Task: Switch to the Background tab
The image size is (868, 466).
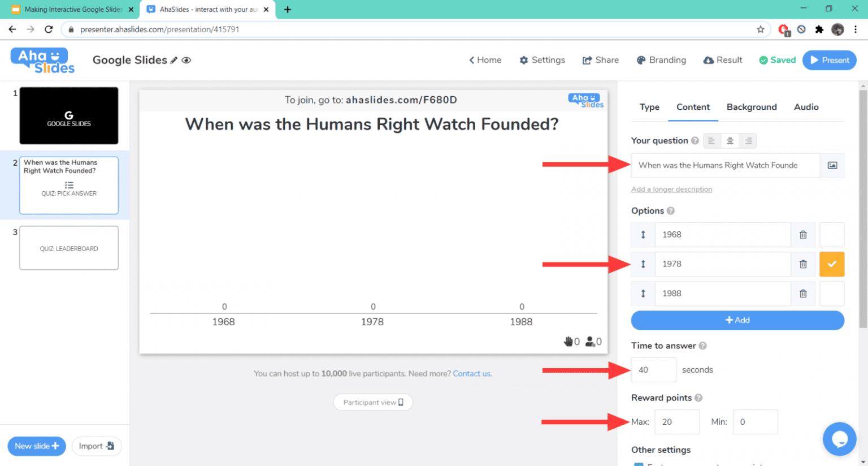Action: [x=752, y=107]
